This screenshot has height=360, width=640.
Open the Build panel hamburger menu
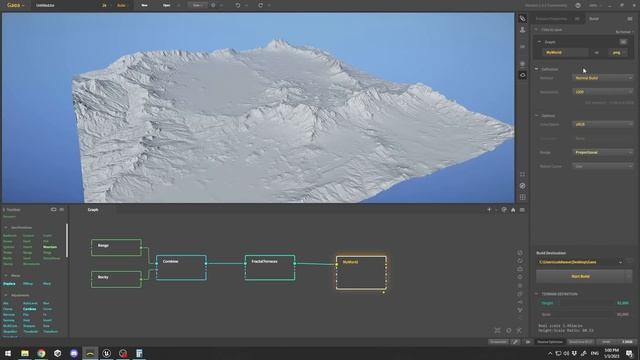[629, 19]
